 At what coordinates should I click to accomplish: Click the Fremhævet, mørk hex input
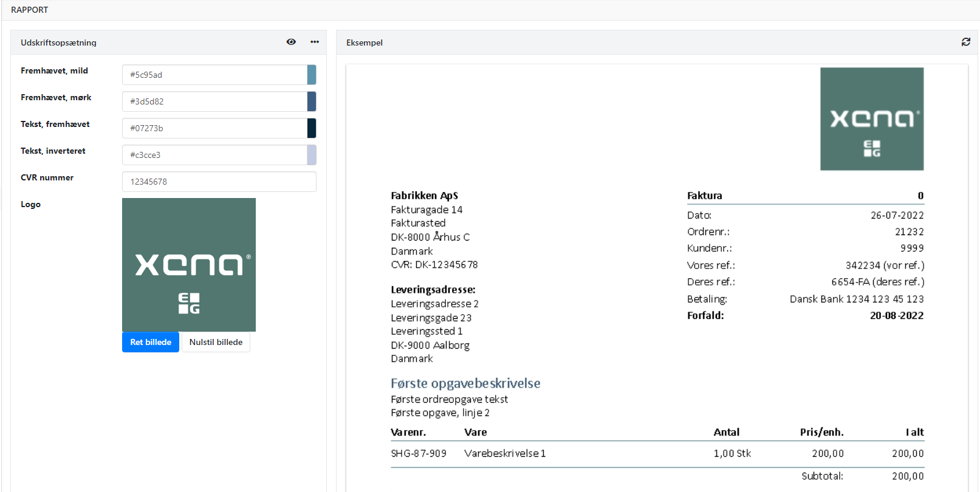(214, 101)
